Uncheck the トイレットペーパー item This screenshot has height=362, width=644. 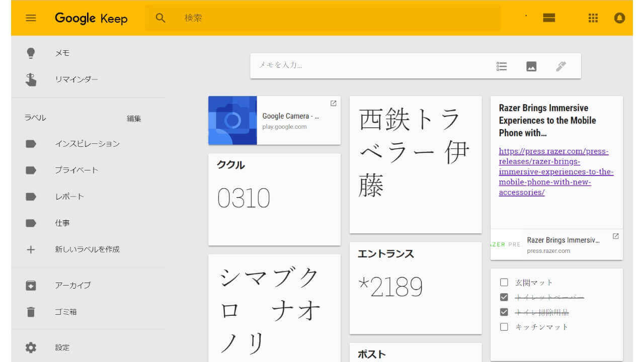[504, 297]
